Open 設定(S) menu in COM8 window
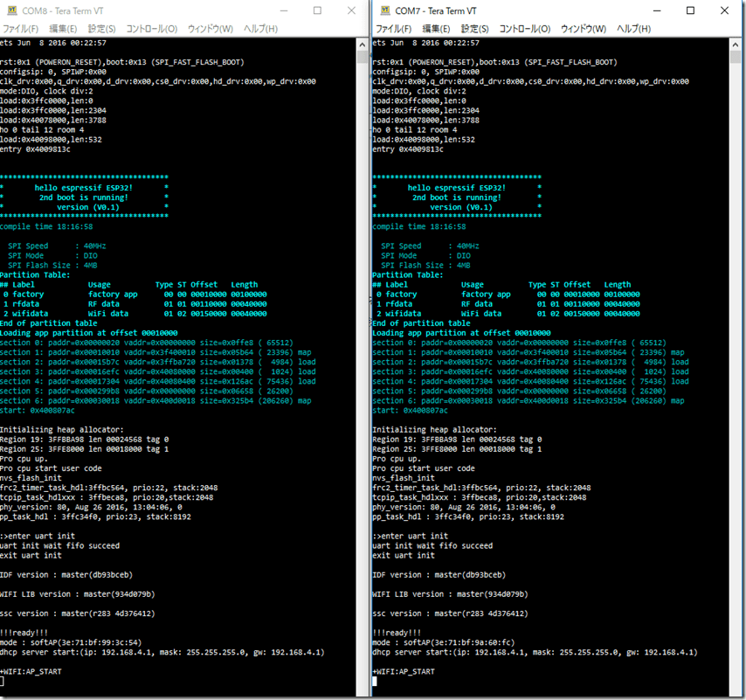Viewport: 746px width, 700px height. pos(102,29)
